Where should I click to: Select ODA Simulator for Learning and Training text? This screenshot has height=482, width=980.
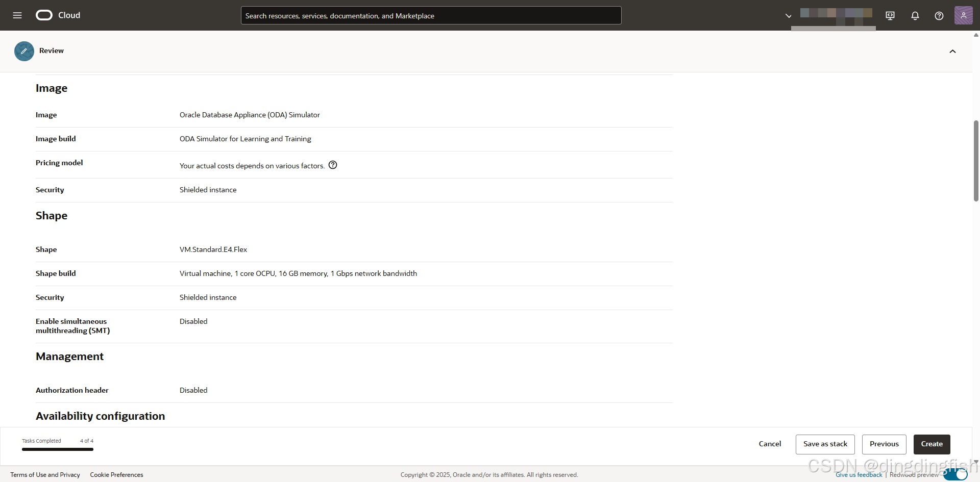[x=245, y=139]
